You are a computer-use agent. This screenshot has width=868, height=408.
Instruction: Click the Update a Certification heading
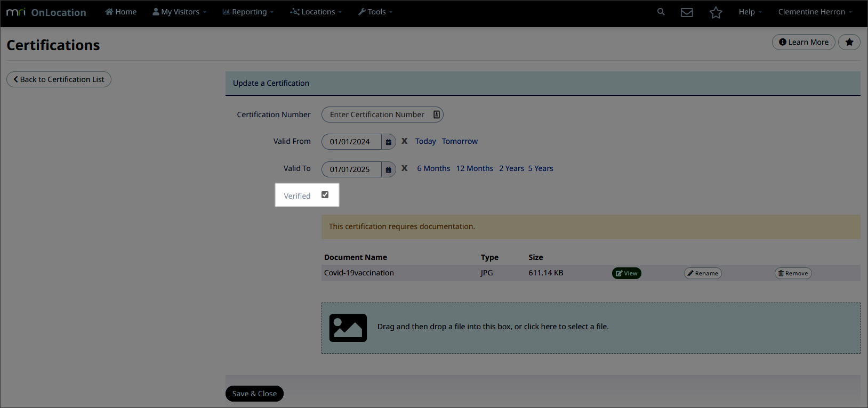coord(271,83)
